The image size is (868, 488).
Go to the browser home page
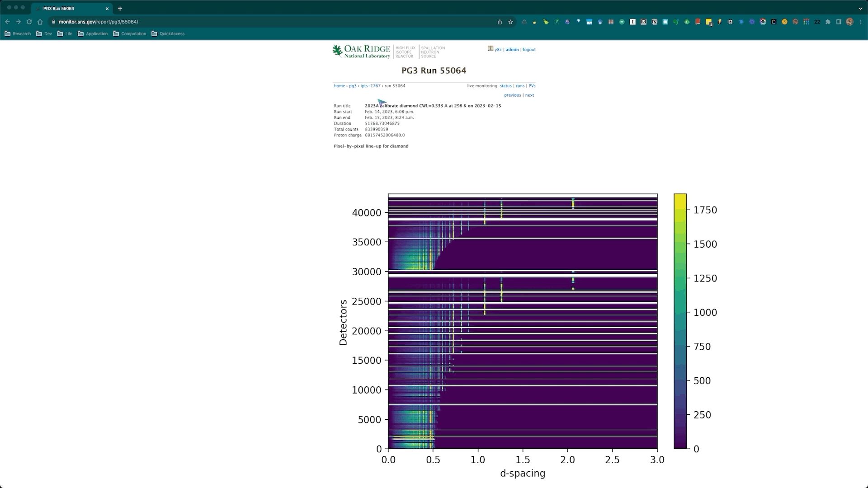tap(40, 22)
